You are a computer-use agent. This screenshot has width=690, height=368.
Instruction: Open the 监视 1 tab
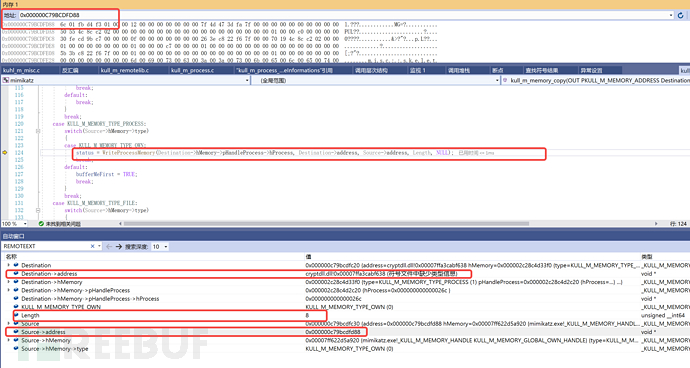pos(418,70)
